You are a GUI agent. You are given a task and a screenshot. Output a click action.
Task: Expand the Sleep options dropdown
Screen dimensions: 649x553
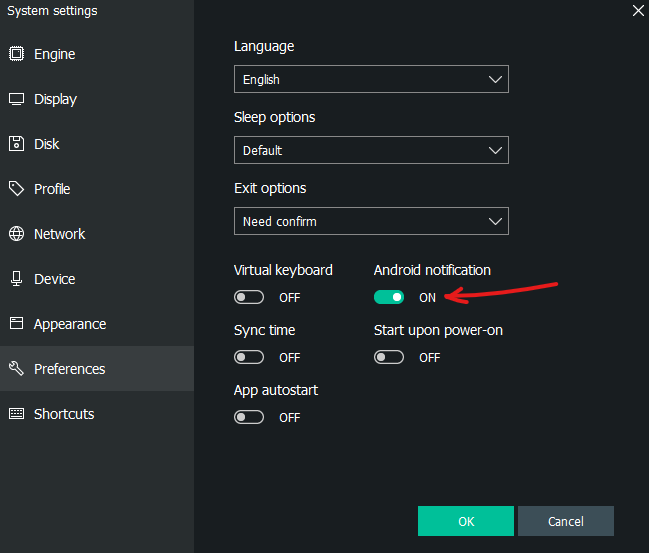coord(371,150)
